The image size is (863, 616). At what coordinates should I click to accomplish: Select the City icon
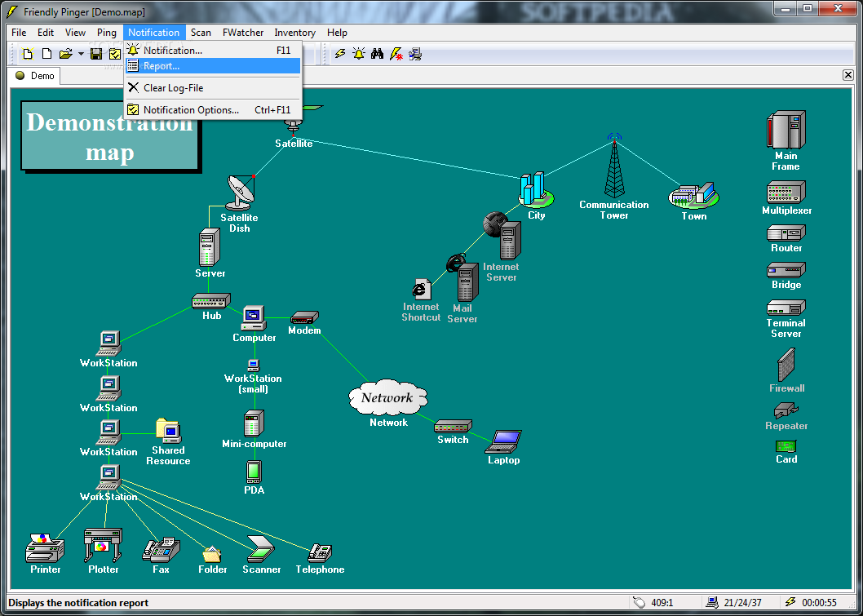(536, 189)
